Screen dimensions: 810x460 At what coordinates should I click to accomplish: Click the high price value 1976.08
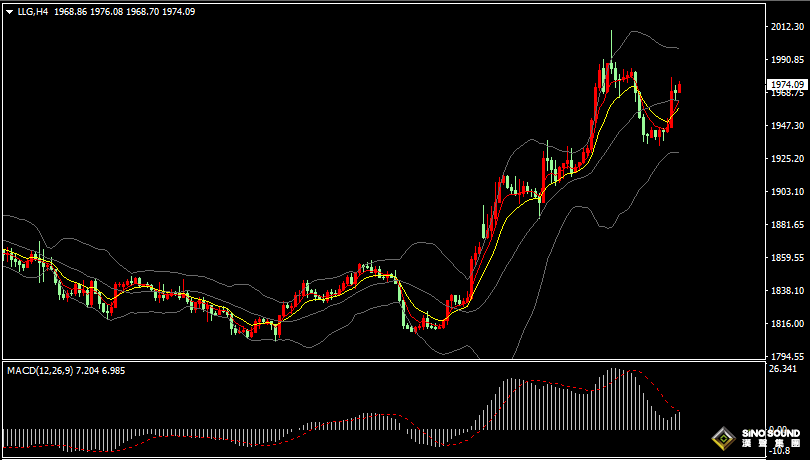(106, 12)
